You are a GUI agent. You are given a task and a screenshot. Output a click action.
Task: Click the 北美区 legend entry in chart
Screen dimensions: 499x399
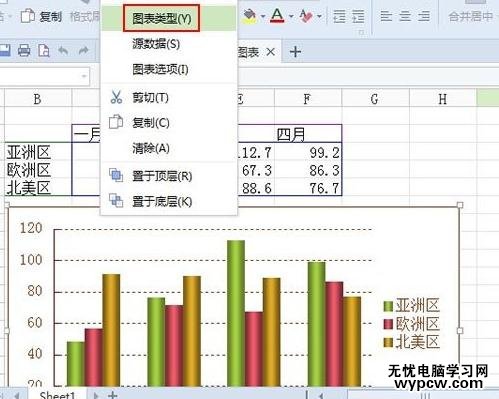(x=412, y=342)
